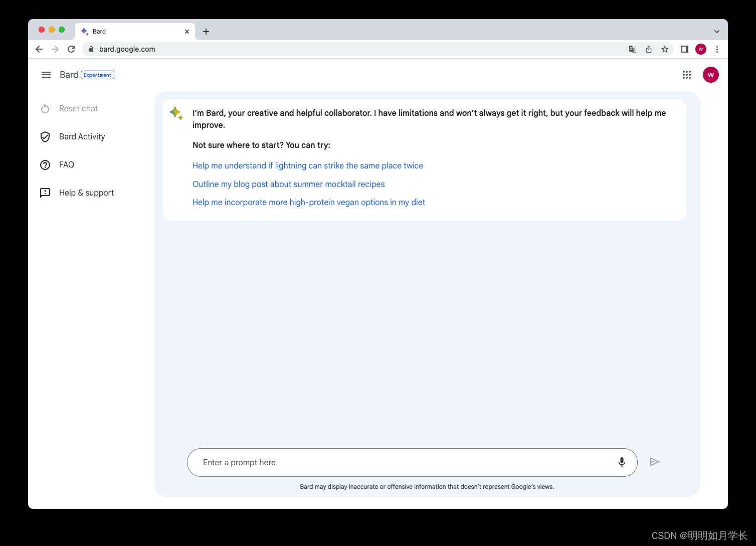Image resolution: width=756 pixels, height=546 pixels.
Task: Click the summer mocktail blog post suggestion
Action: coord(289,184)
